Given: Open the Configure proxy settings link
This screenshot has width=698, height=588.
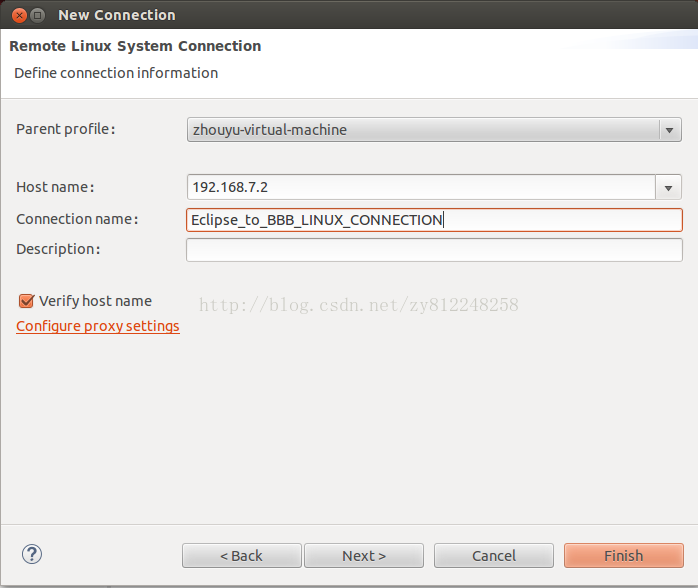Looking at the screenshot, I should [x=98, y=326].
